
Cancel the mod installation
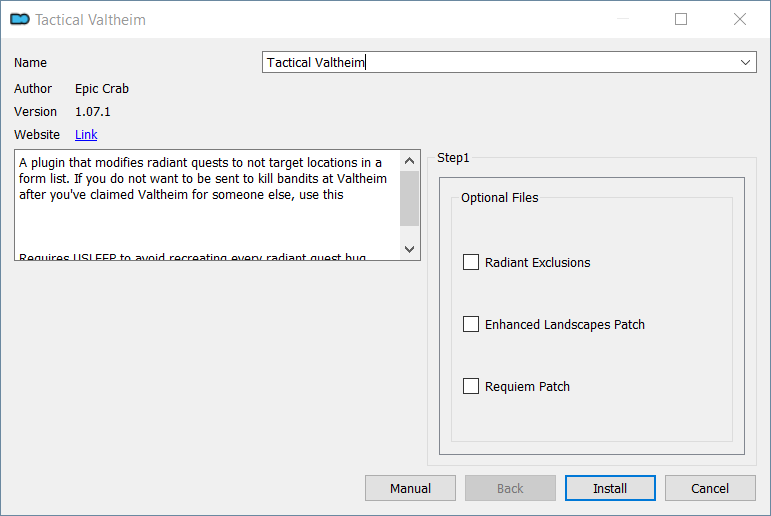[710, 488]
